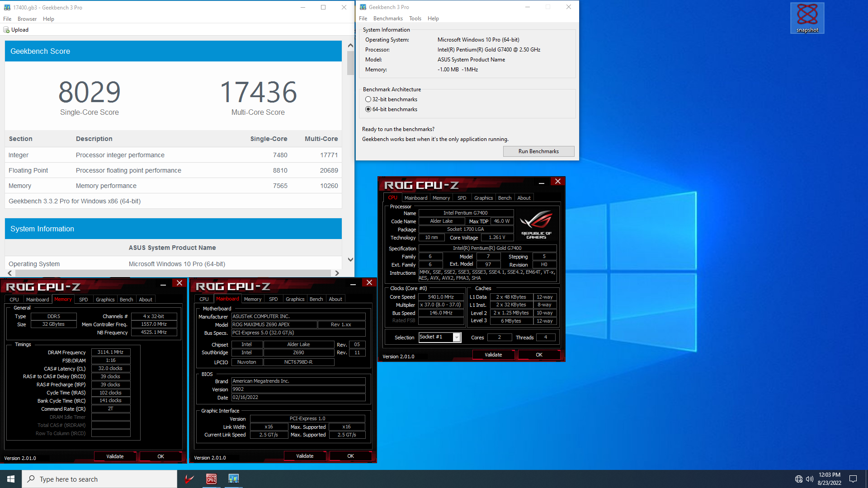Click scroll up arrow in Geekbench results
Viewport: 868px width, 488px height.
click(x=350, y=46)
